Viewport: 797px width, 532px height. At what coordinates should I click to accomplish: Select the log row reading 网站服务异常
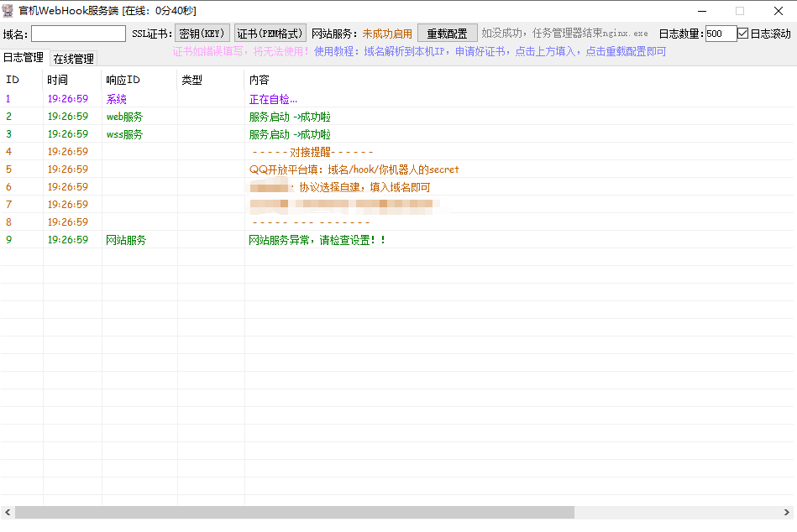pos(317,240)
